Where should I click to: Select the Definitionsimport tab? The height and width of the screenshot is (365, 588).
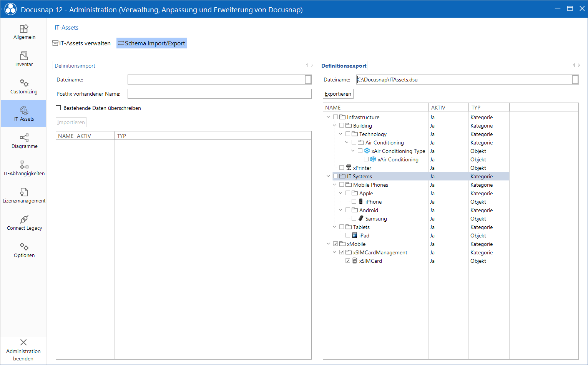(x=75, y=66)
